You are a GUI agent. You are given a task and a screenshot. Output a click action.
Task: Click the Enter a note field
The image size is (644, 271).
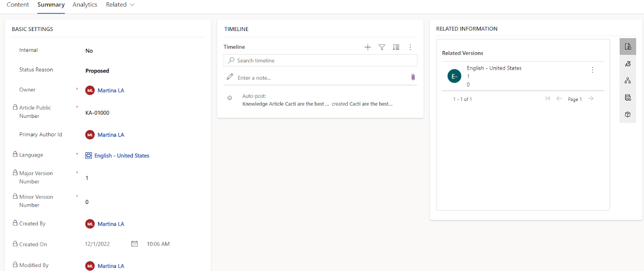click(x=318, y=78)
